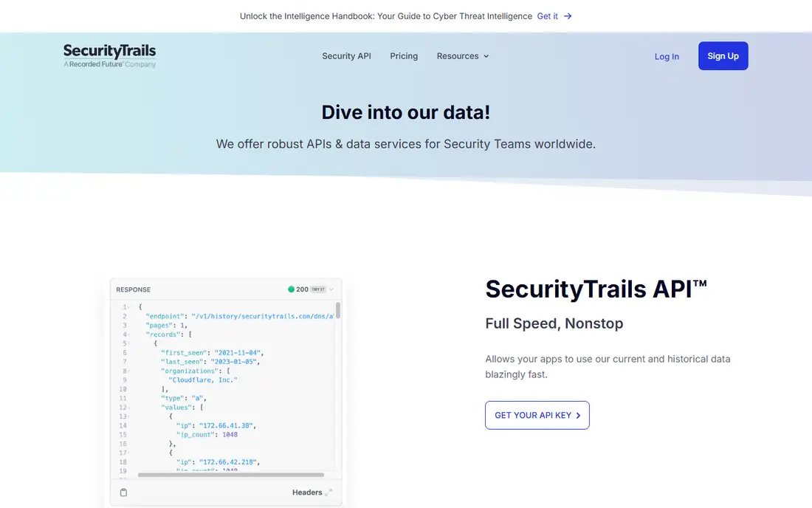Collapse the "values" array at line 12
This screenshot has width=812, height=508.
129,408
